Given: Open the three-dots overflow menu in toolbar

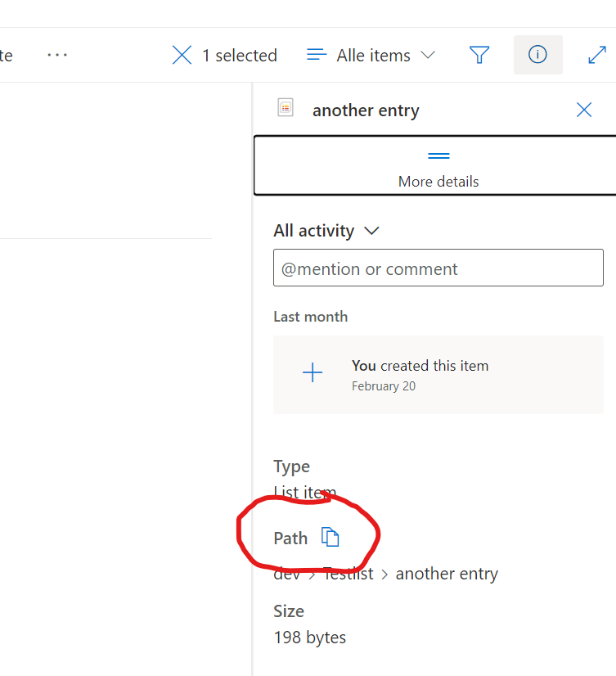Looking at the screenshot, I should tap(57, 55).
